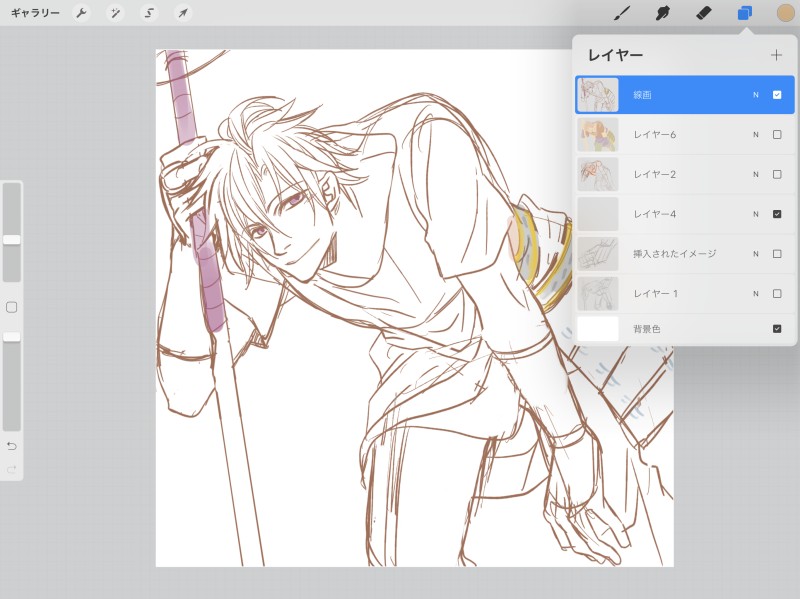
Task: Redo the last action
Action: pyautogui.click(x=12, y=469)
